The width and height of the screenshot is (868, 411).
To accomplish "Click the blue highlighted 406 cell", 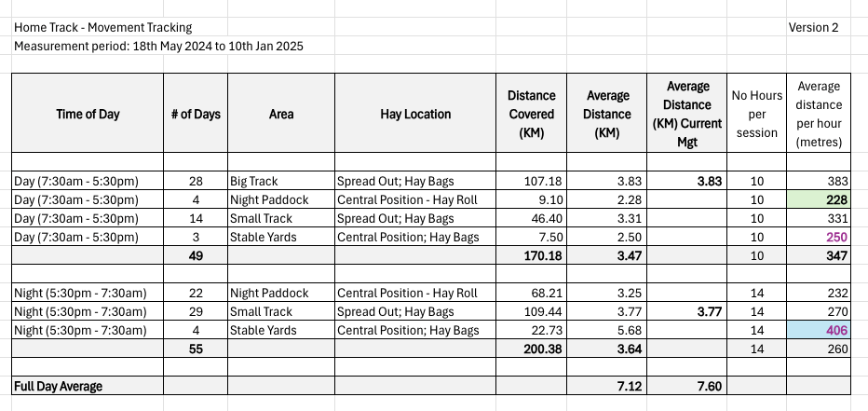I will click(819, 330).
